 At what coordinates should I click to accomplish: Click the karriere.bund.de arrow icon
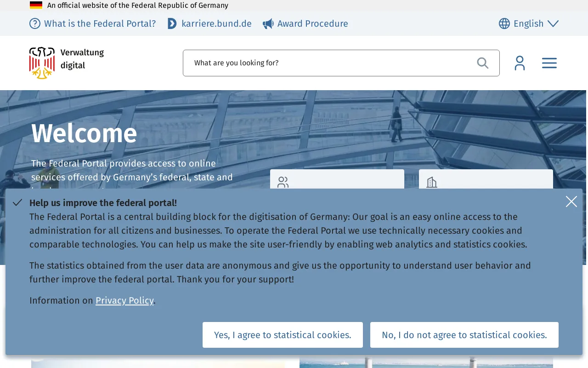[172, 23]
